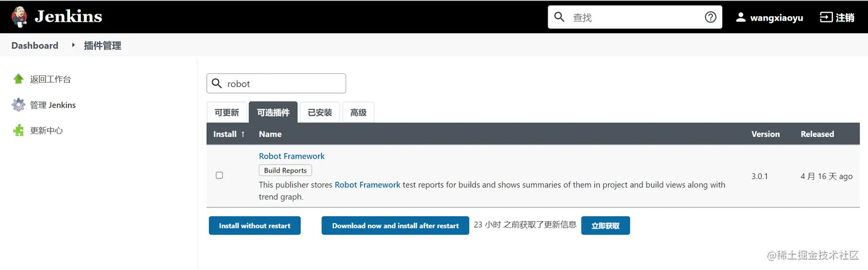Sort by the Install column header
Screen dimensions: 868x270
229,134
